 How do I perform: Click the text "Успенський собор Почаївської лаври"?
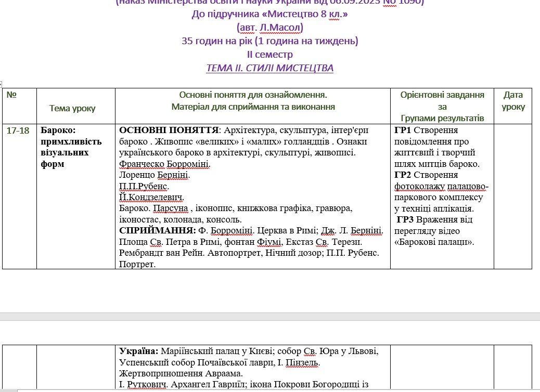(x=197, y=362)
